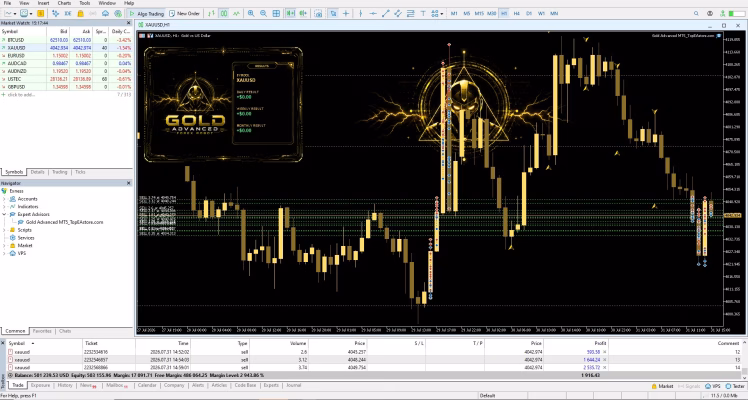Select Gold Advanced MT5 expert advisor
The height and width of the screenshot is (400, 748).
tap(64, 222)
